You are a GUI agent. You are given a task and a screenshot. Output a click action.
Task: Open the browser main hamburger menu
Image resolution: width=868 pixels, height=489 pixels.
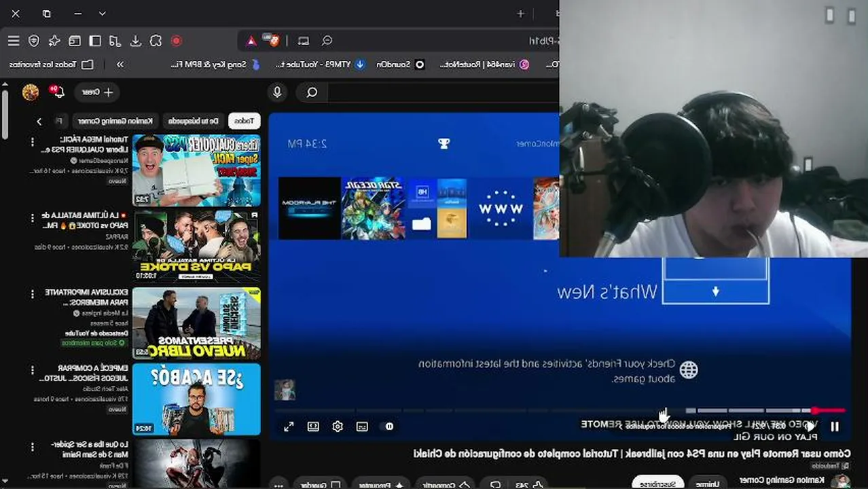pos(14,41)
